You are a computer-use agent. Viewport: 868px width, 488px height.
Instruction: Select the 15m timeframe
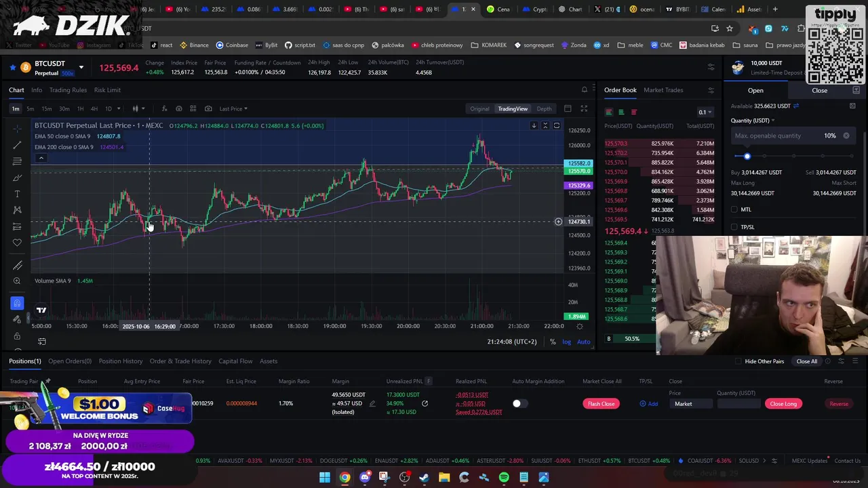click(47, 108)
